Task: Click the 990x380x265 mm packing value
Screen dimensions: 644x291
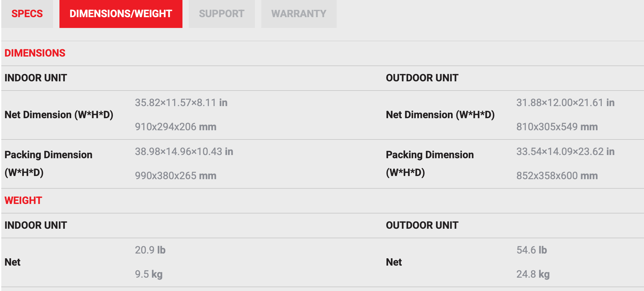Action: coord(175,176)
